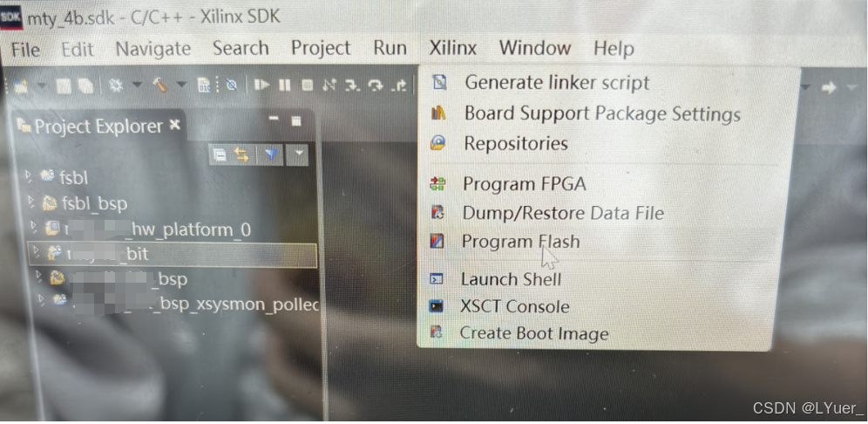
Task: Open dropdown next to build configuration gear
Action: click(137, 85)
